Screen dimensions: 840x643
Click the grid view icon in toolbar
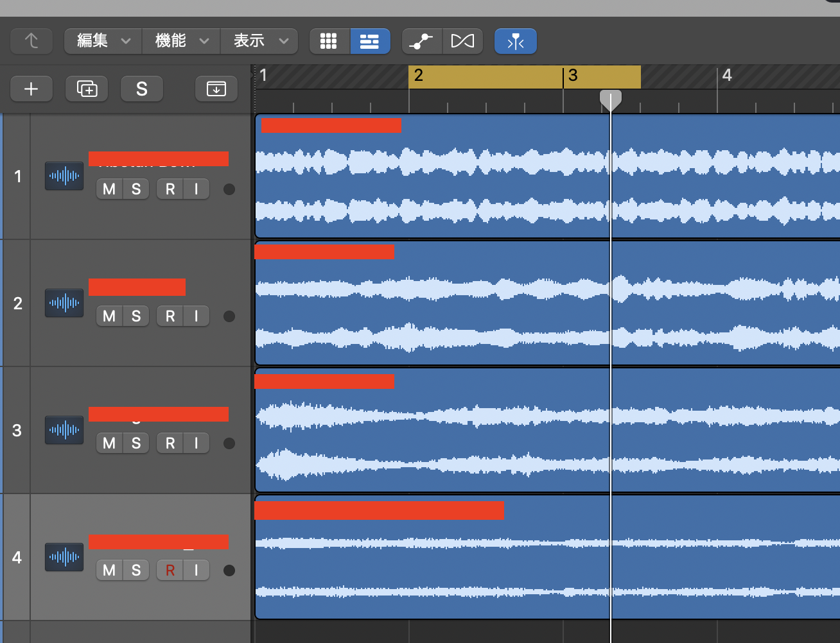(329, 41)
